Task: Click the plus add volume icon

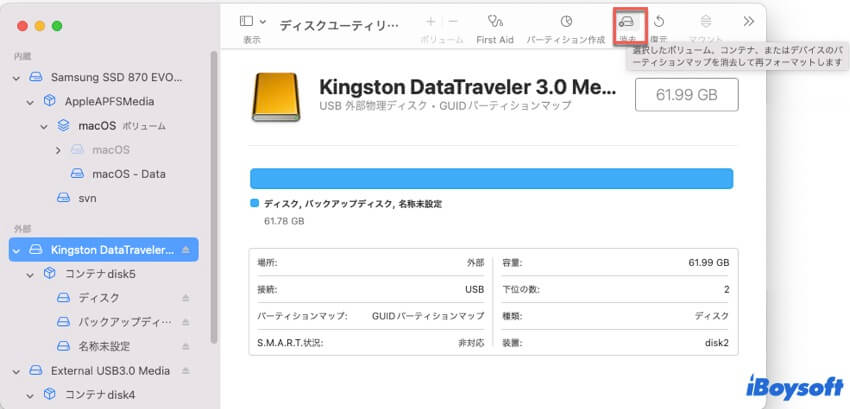Action: [x=430, y=21]
